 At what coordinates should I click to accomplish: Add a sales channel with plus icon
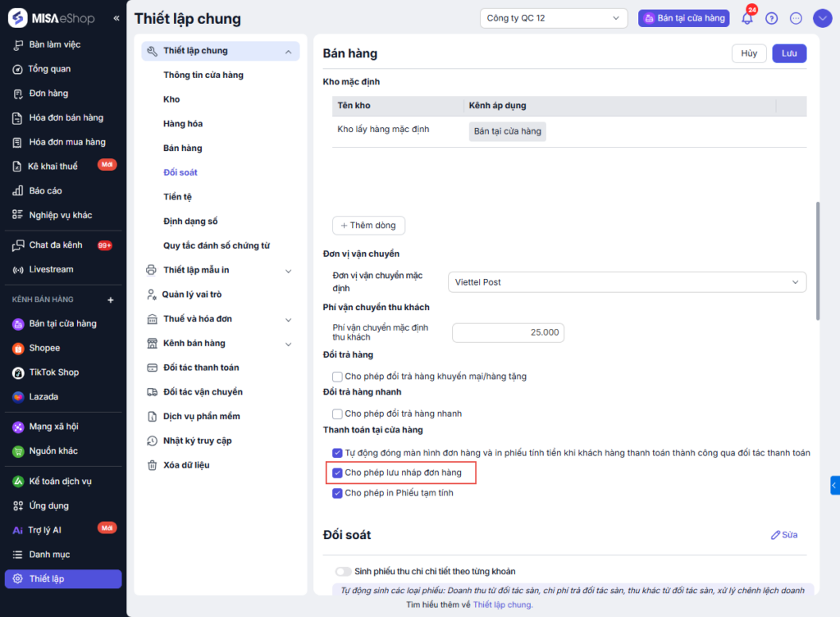[111, 300]
